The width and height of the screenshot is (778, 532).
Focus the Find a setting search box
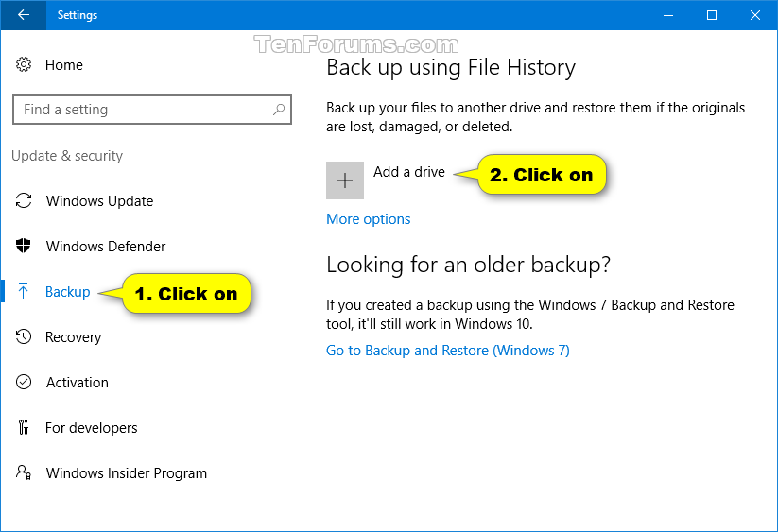point(152,109)
